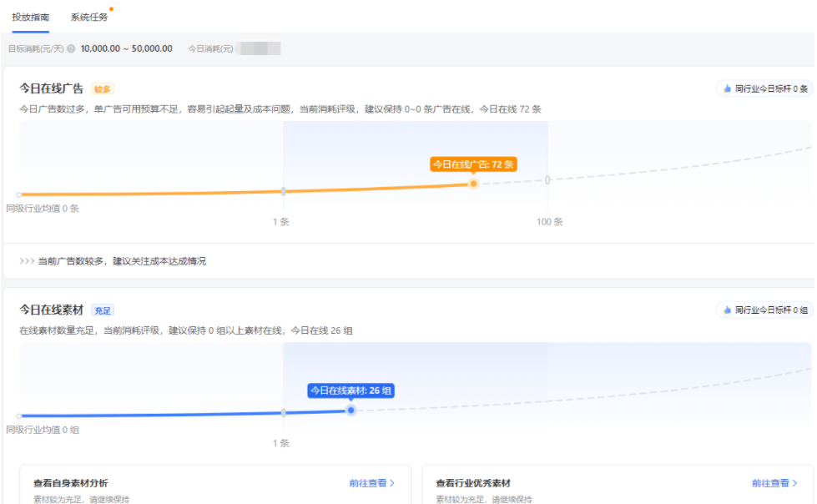Click the 充足 status tag

point(103,310)
